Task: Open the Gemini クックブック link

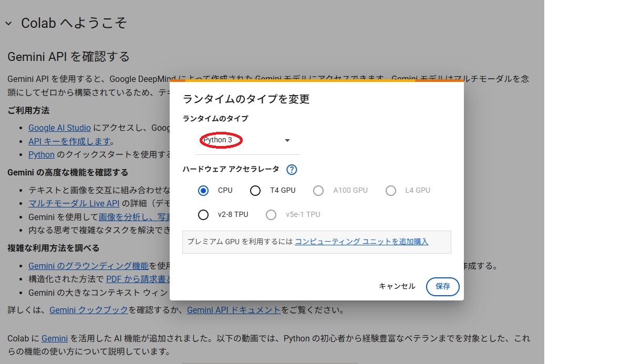Action: 89,310
